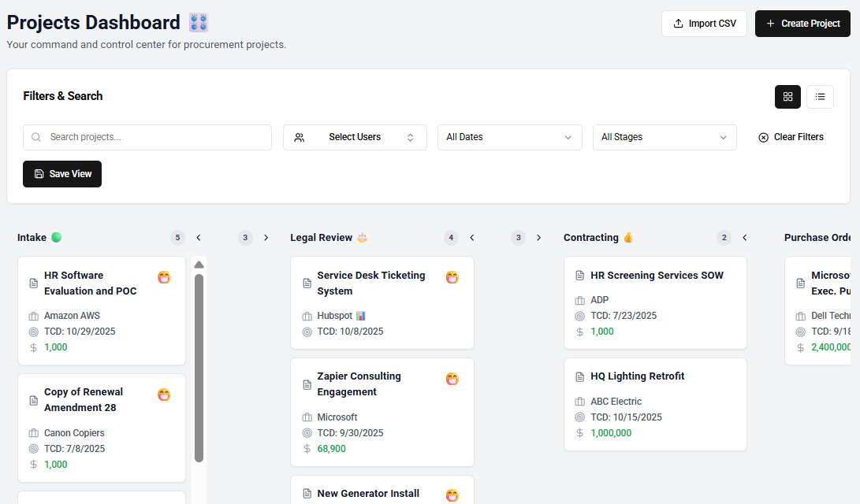This screenshot has width=860, height=504.
Task: Open the New Generator Install project card
Action: [368, 494]
